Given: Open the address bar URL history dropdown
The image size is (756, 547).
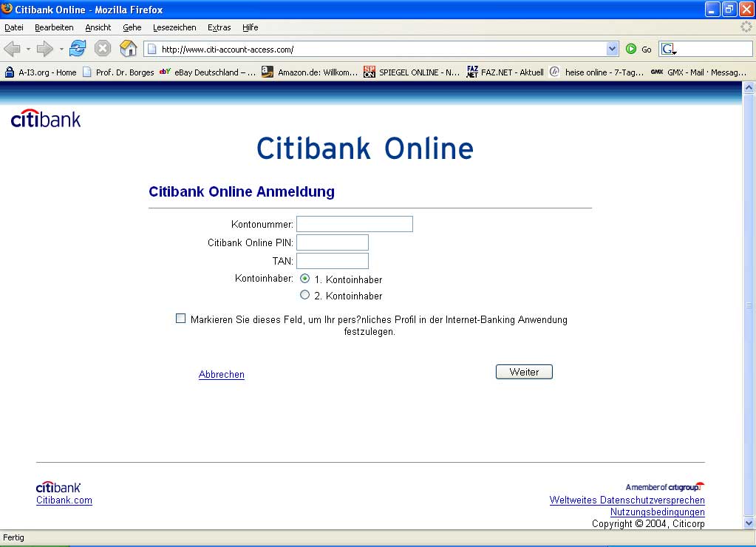Looking at the screenshot, I should [612, 49].
